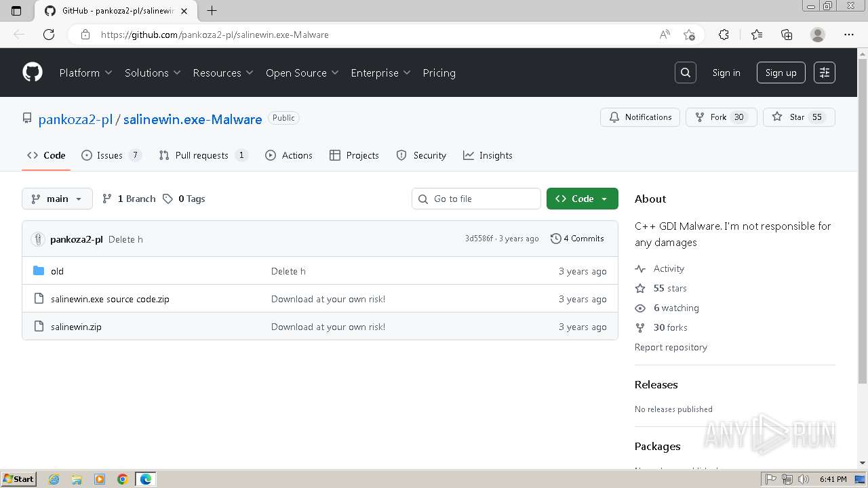Open the Actions tab
Image resolution: width=868 pixels, height=488 pixels.
[x=289, y=155]
